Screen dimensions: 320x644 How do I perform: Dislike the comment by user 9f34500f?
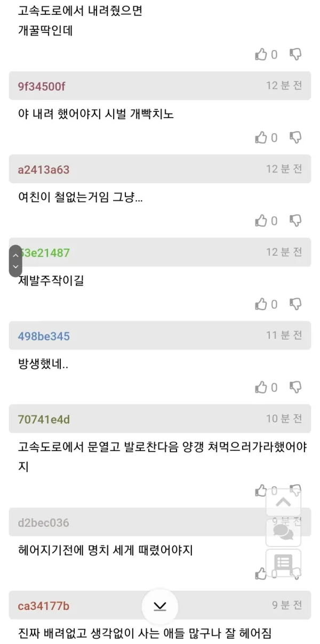pyautogui.click(x=295, y=137)
